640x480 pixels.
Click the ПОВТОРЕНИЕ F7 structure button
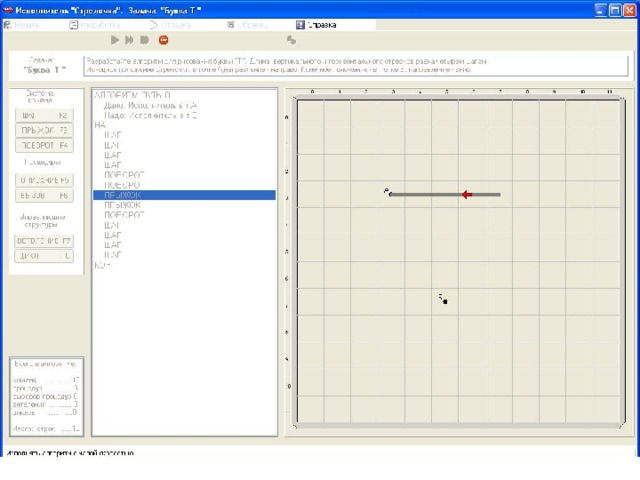44,241
